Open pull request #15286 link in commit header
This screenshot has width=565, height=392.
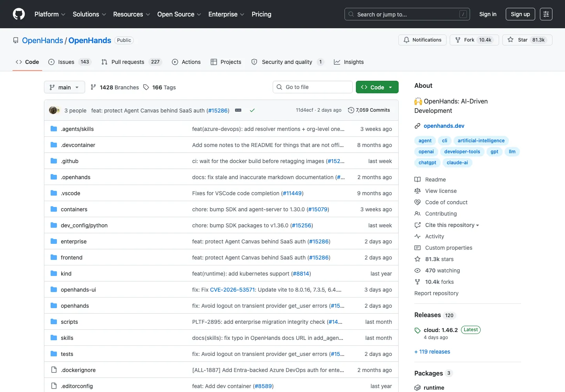[x=218, y=111]
